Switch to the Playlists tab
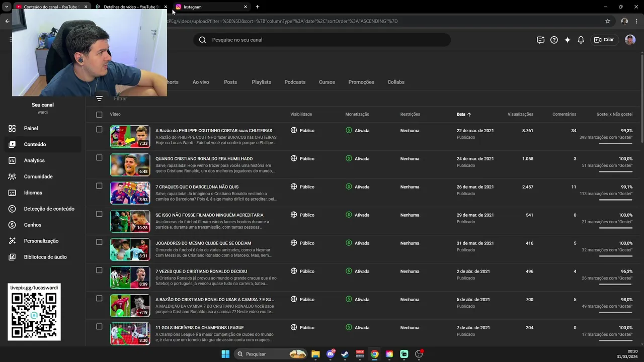Image resolution: width=644 pixels, height=362 pixels. point(261,82)
